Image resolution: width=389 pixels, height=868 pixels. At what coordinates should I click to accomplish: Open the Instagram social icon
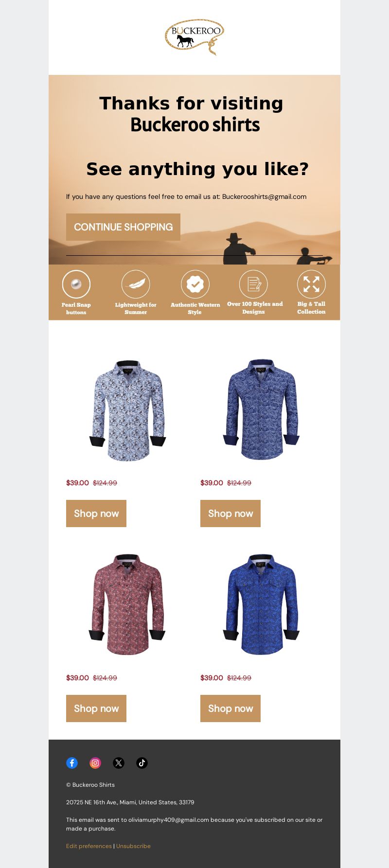coord(95,763)
